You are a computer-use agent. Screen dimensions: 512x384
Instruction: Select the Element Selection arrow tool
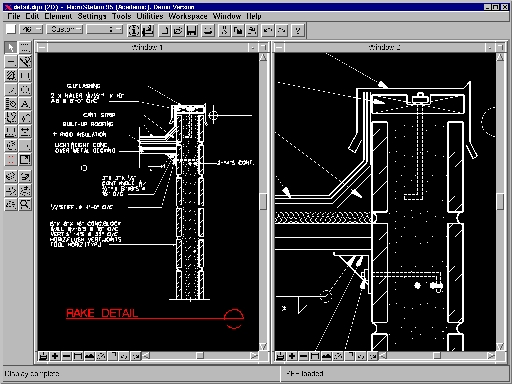point(11,47)
